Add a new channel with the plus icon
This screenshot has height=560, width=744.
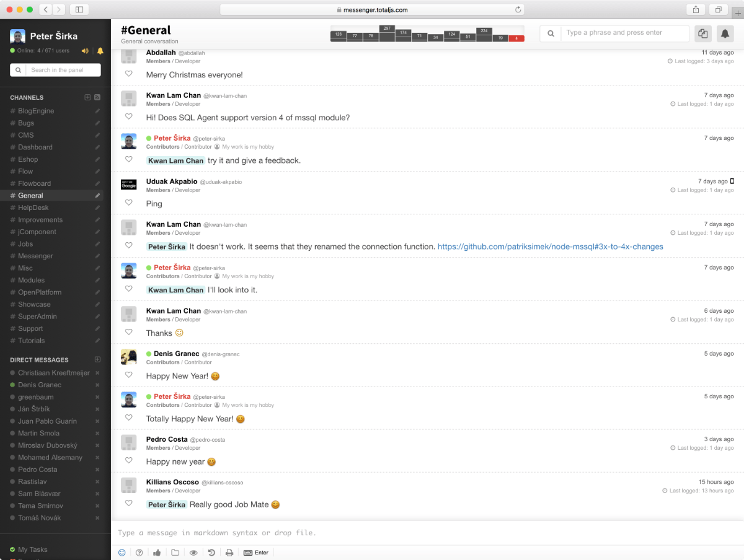coord(87,97)
